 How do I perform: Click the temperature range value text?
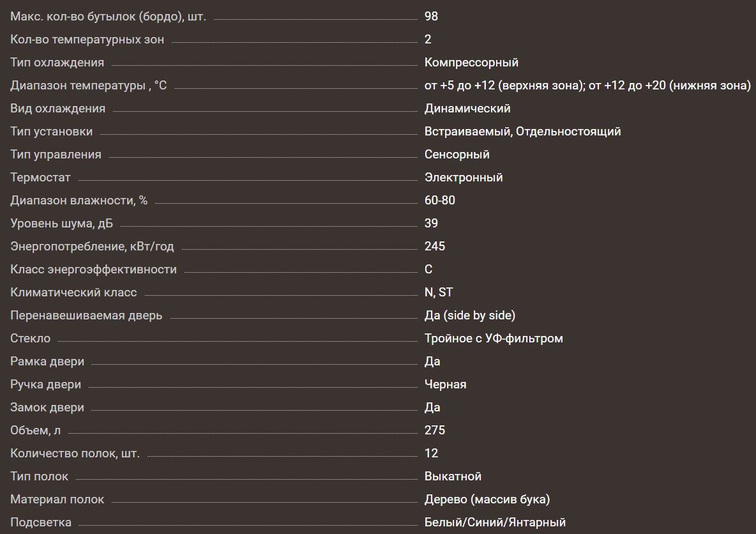pos(587,86)
